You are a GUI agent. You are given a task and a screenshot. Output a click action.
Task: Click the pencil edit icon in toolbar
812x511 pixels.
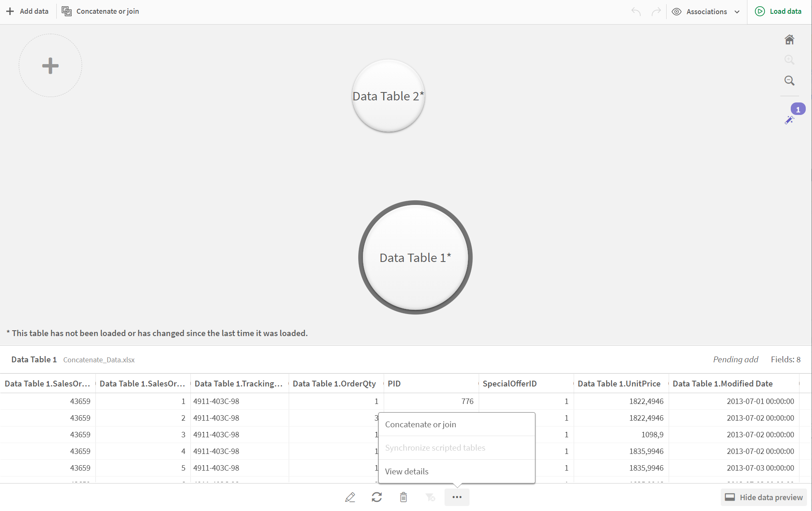(x=350, y=497)
